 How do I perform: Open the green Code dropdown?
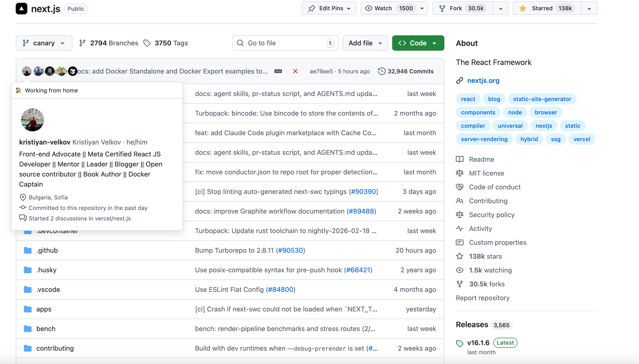click(x=418, y=43)
